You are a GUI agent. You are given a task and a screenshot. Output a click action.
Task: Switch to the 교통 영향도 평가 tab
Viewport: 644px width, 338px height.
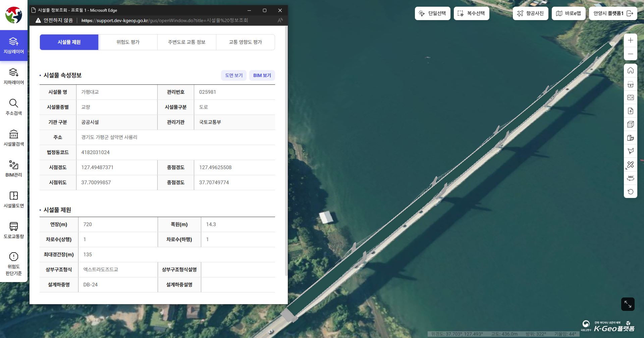point(245,42)
